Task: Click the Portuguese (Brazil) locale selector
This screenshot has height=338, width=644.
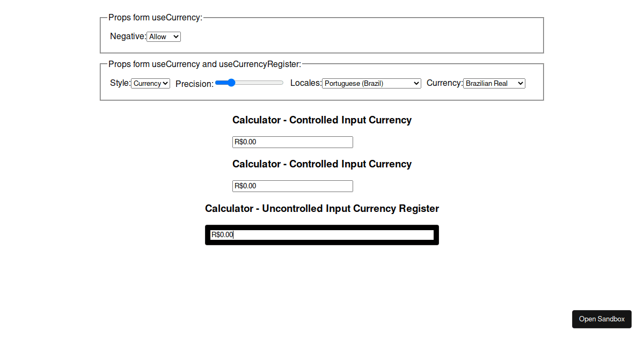Action: tap(371, 83)
